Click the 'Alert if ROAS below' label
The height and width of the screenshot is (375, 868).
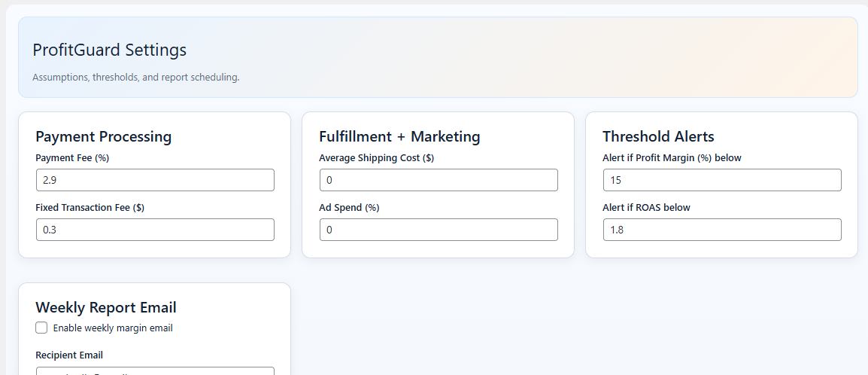646,208
